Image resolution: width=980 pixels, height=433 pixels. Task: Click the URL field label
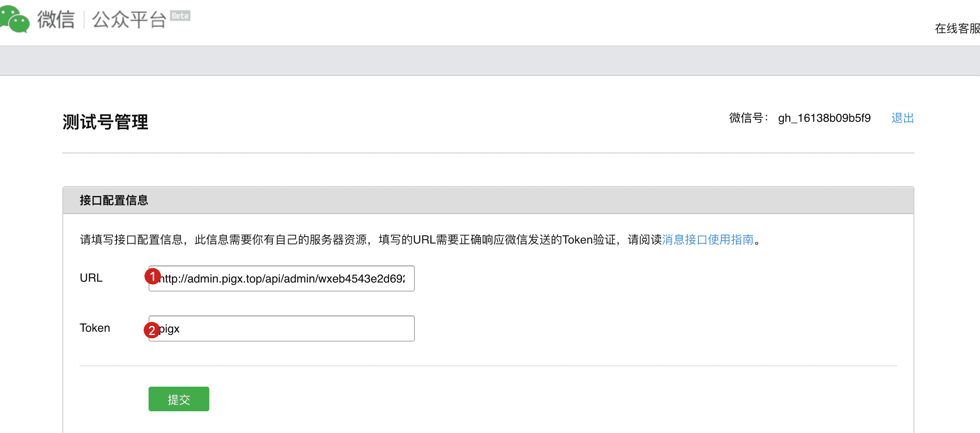click(x=91, y=278)
